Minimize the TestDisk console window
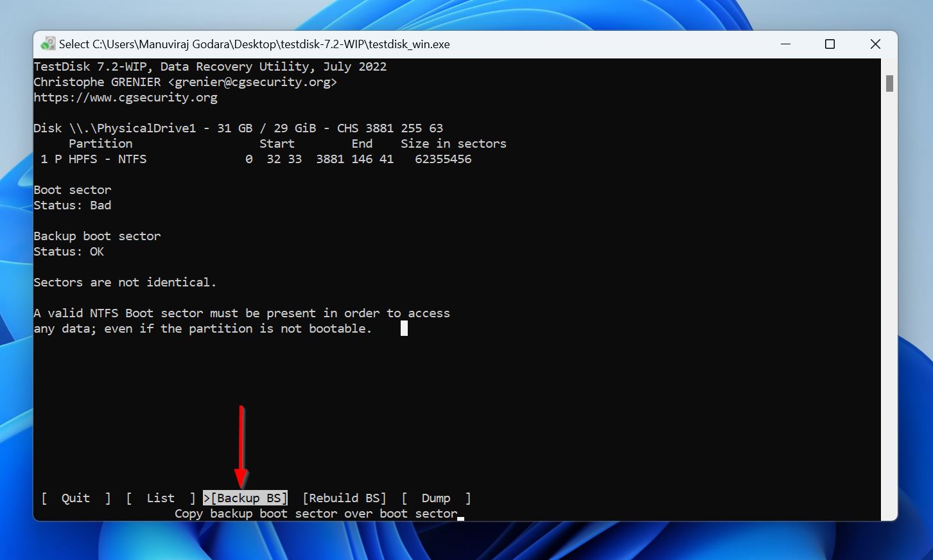Viewport: 933px width, 560px height. (786, 44)
